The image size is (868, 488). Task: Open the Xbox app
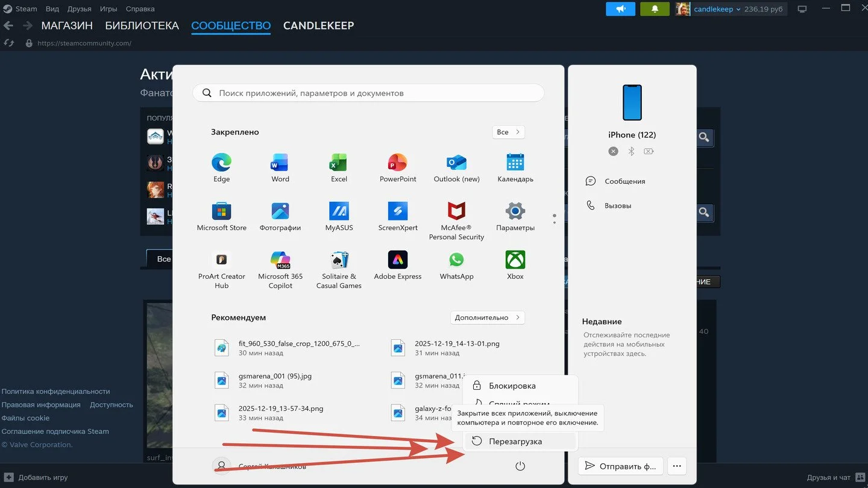pos(515,265)
